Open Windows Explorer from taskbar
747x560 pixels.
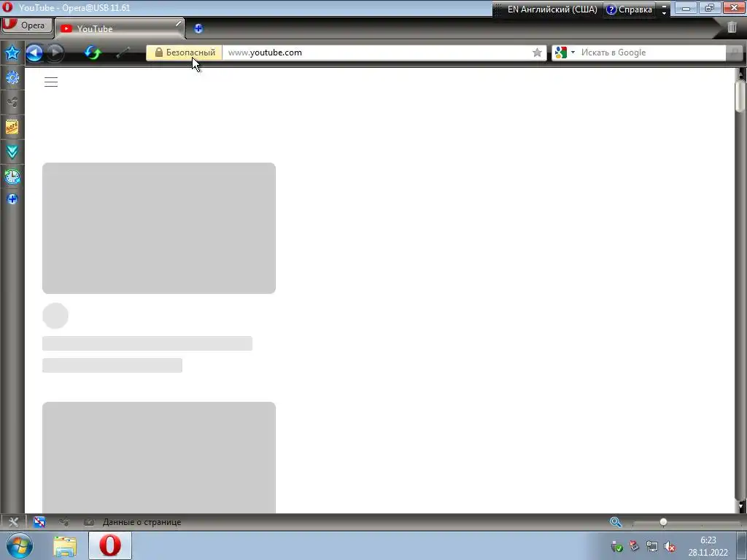(65, 546)
